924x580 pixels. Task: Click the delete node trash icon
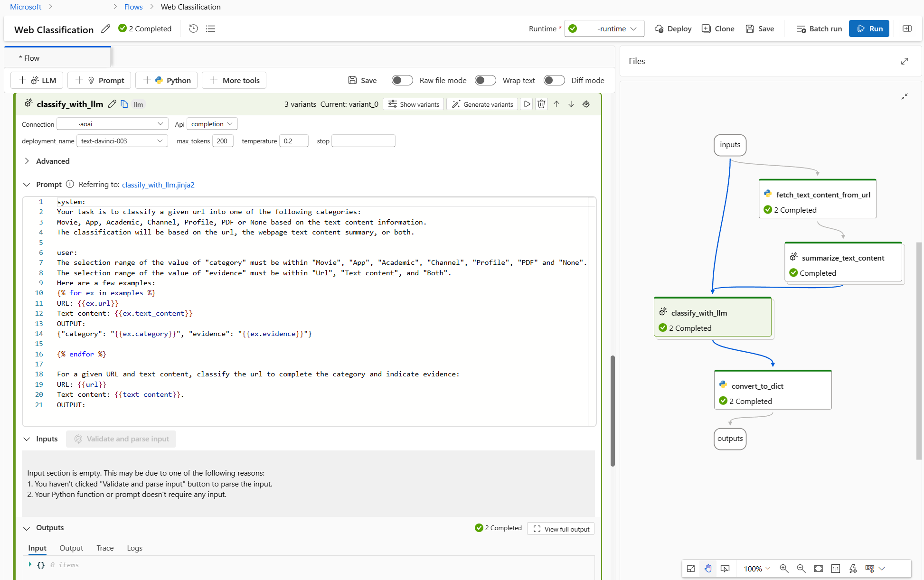(542, 104)
